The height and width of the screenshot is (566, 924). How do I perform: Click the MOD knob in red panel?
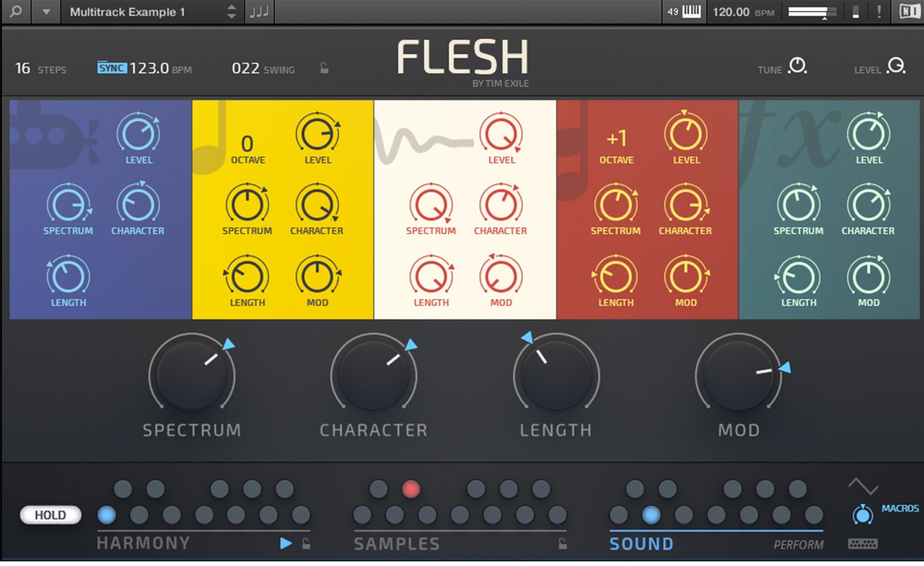[686, 276]
